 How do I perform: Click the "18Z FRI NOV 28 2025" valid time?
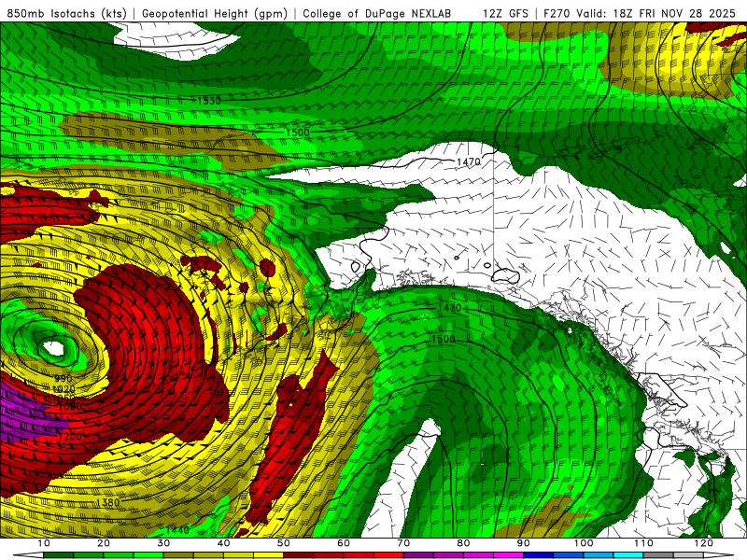click(674, 14)
